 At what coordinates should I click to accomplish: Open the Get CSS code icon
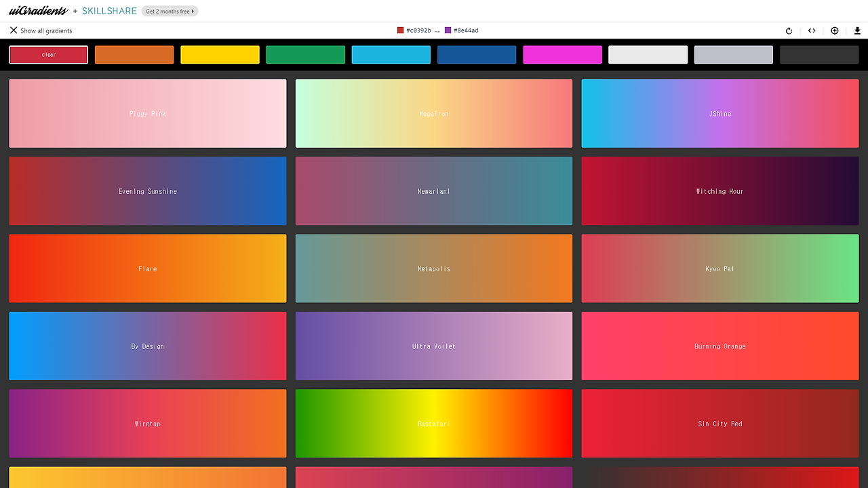pyautogui.click(x=812, y=30)
